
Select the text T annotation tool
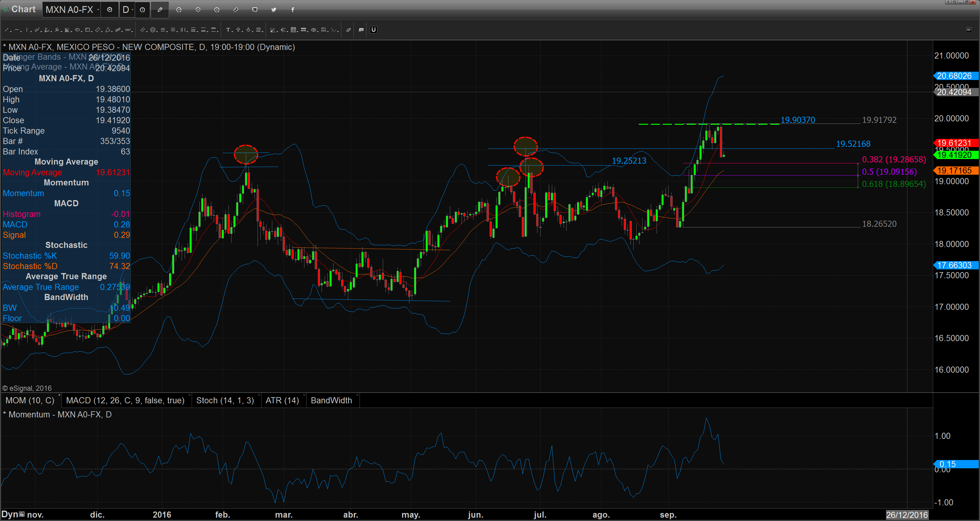click(228, 30)
